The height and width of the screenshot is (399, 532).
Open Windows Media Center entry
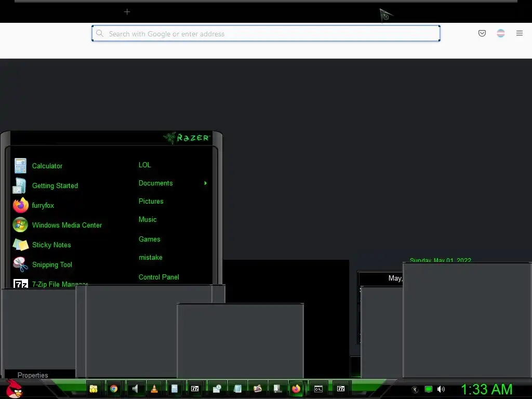pos(66,225)
